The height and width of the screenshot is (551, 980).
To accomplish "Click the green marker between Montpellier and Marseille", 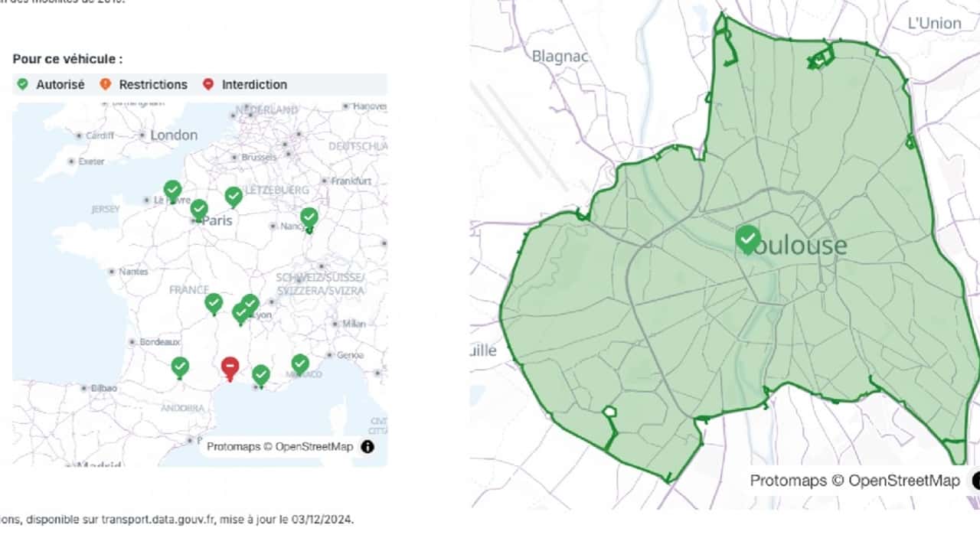I will (261, 375).
